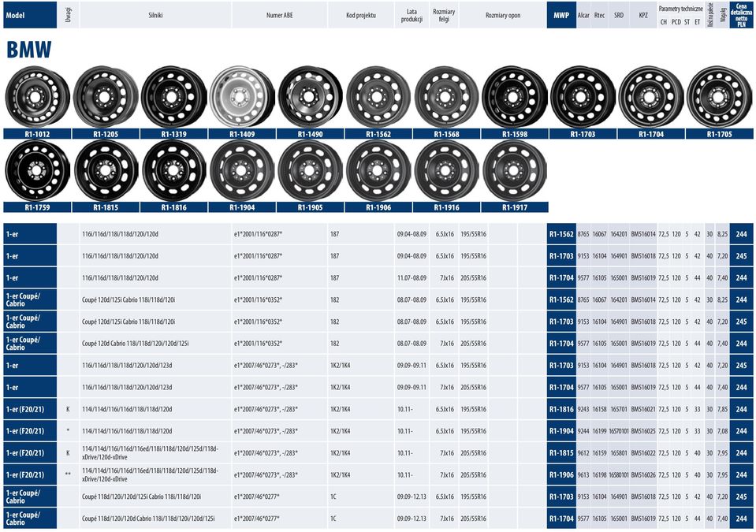Select the Parametry techniczne header
The image size is (756, 532).
pos(681,9)
